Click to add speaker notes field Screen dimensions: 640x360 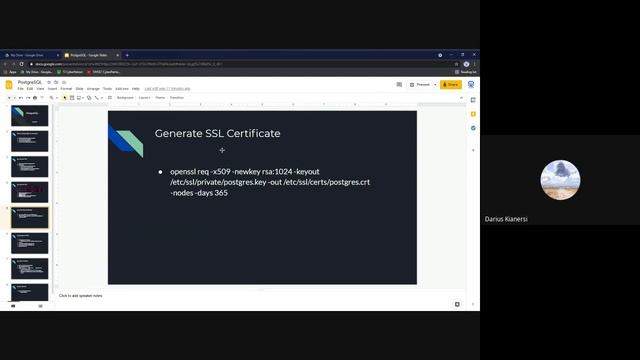pyautogui.click(x=80, y=296)
